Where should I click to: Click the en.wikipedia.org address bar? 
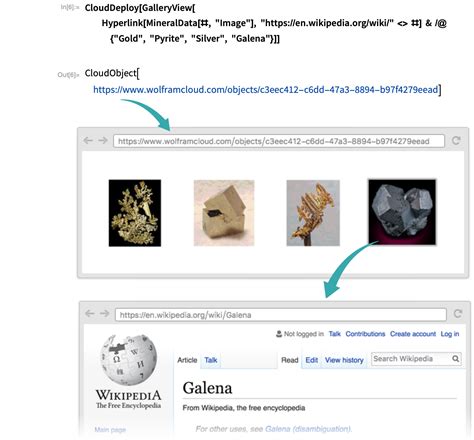[x=281, y=315]
